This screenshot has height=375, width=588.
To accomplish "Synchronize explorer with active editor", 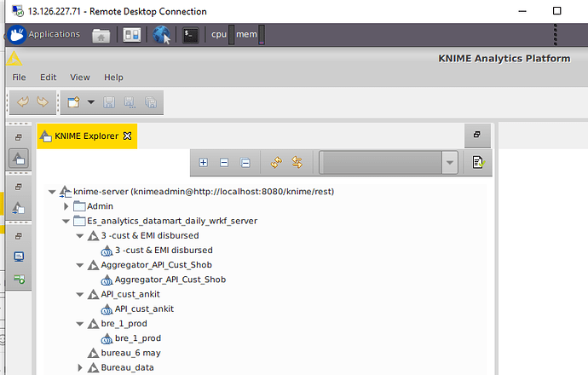I will pyautogui.click(x=297, y=163).
